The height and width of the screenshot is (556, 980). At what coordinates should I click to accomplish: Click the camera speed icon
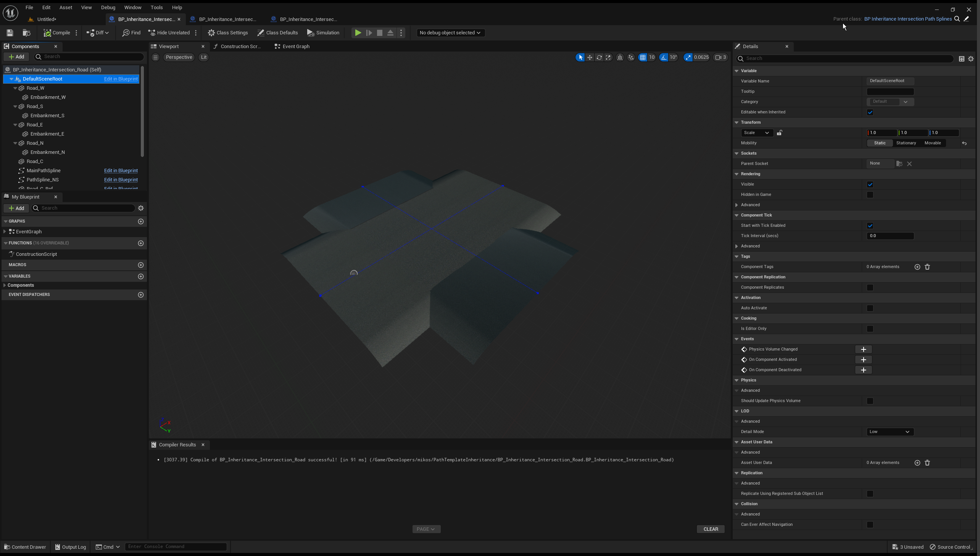(719, 57)
